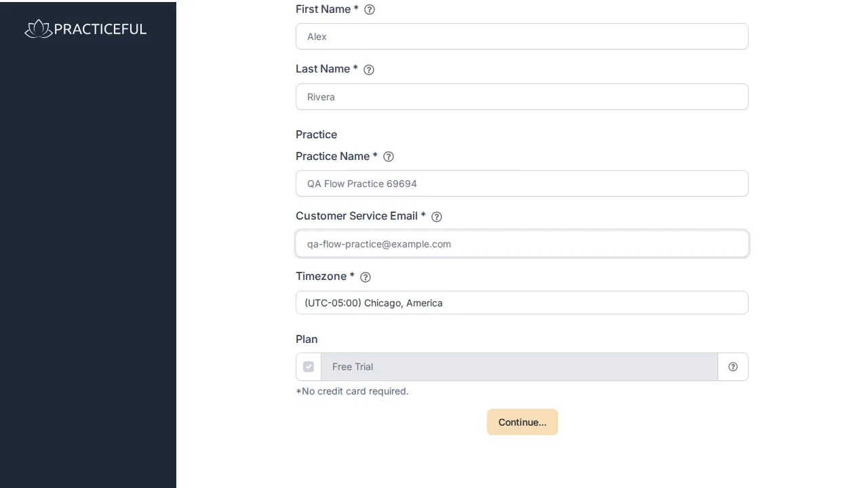Show help for Practice Name

389,157
